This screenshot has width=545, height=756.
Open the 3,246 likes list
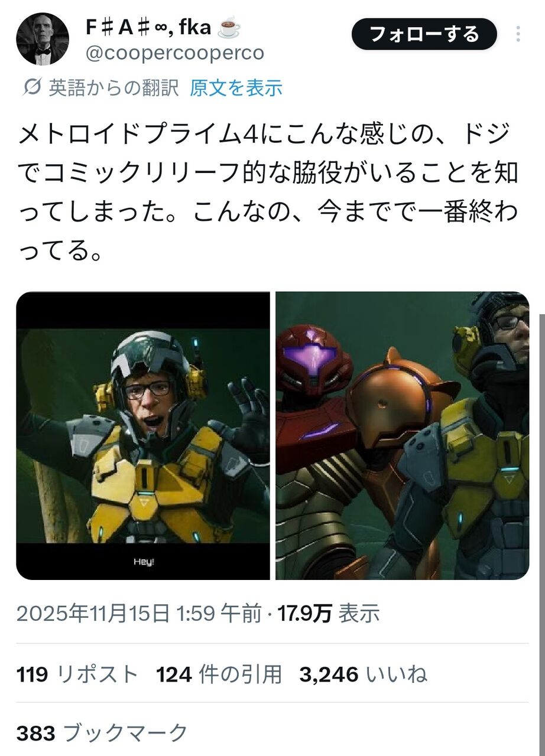(363, 674)
